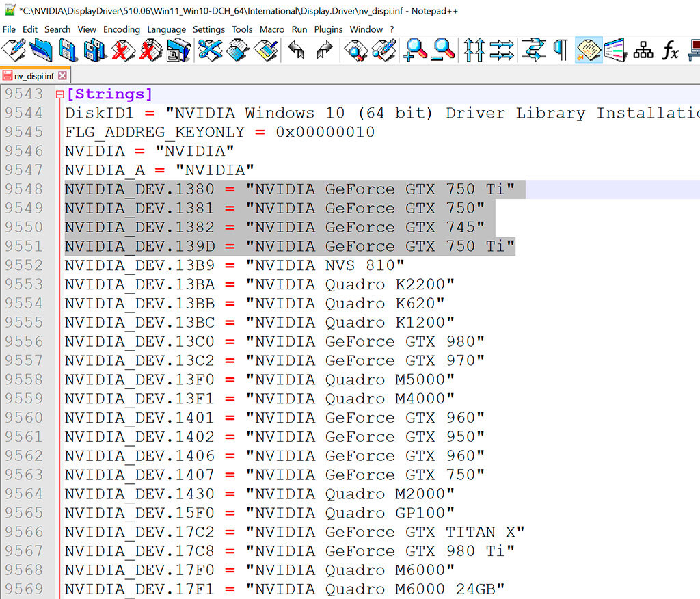Click the GTX 745 line
The image size is (700, 599).
click(x=275, y=227)
